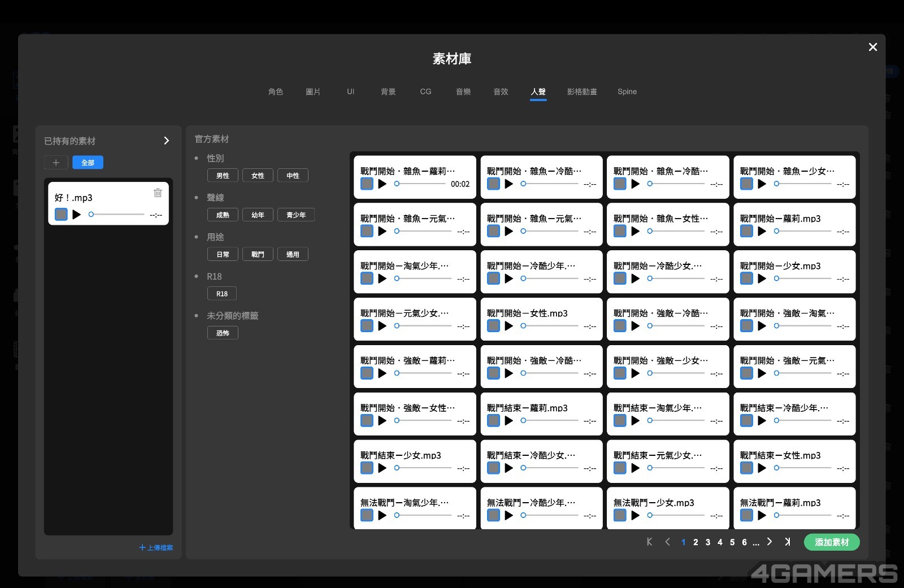The height and width of the screenshot is (588, 904).
Task: Tick the checkbox for 無法戰鬥－冷酷少年
Action: 493,516
